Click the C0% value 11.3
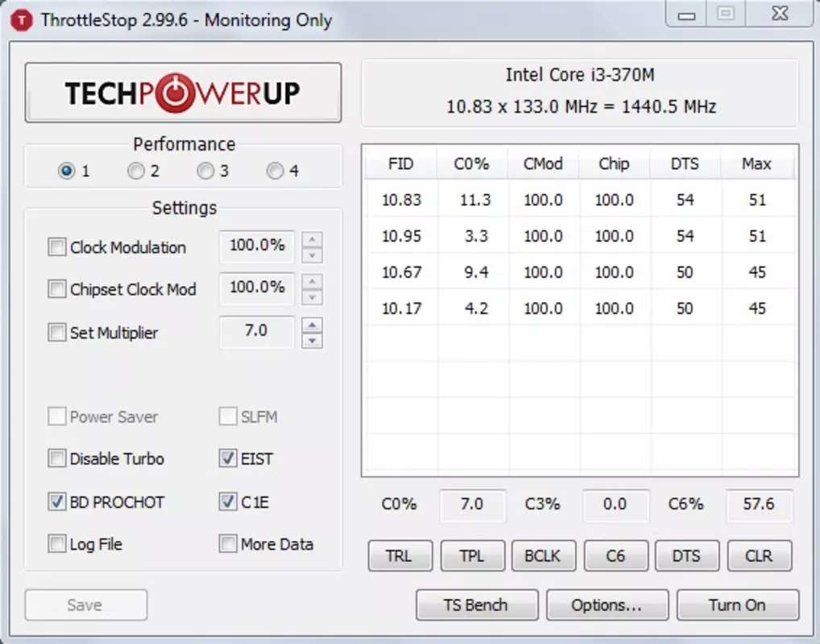The width and height of the screenshot is (820, 644). pyautogui.click(x=475, y=200)
